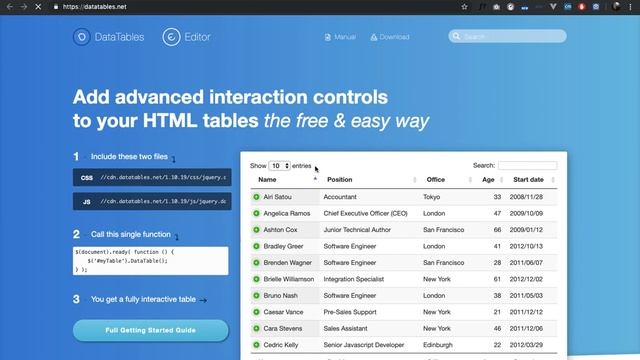The width and height of the screenshot is (640, 360).
Task: Click the profile avatar in browser toolbar
Action: (616, 6)
